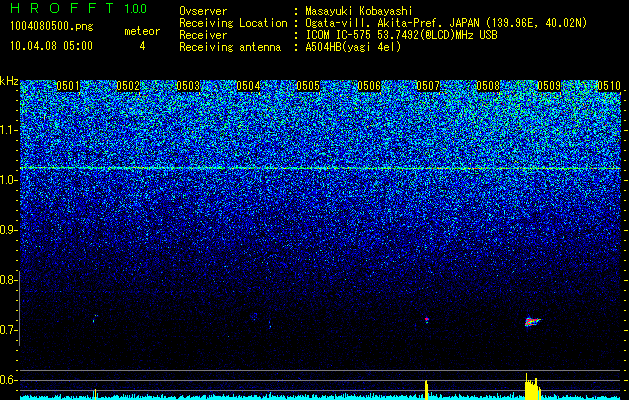
Task: Click the 0503 time marker
Action: tap(188, 86)
